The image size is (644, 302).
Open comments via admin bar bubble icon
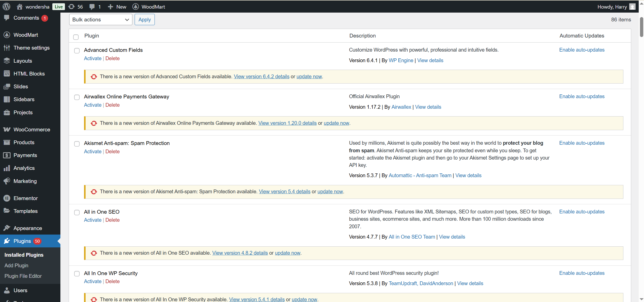(93, 7)
